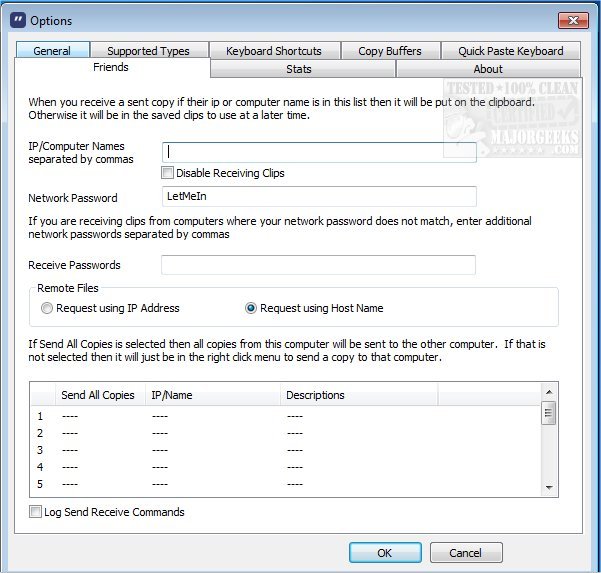The width and height of the screenshot is (601, 573).
Task: Open the Supported Types tab
Action: point(149,51)
